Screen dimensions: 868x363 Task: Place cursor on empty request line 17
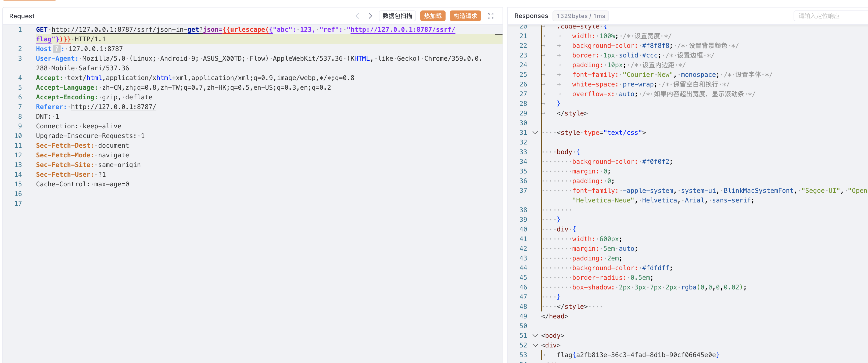point(263,204)
